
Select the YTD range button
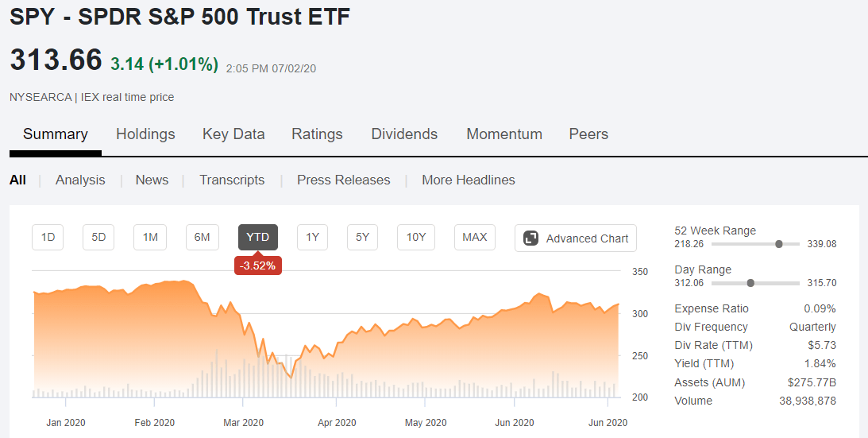[258, 238]
